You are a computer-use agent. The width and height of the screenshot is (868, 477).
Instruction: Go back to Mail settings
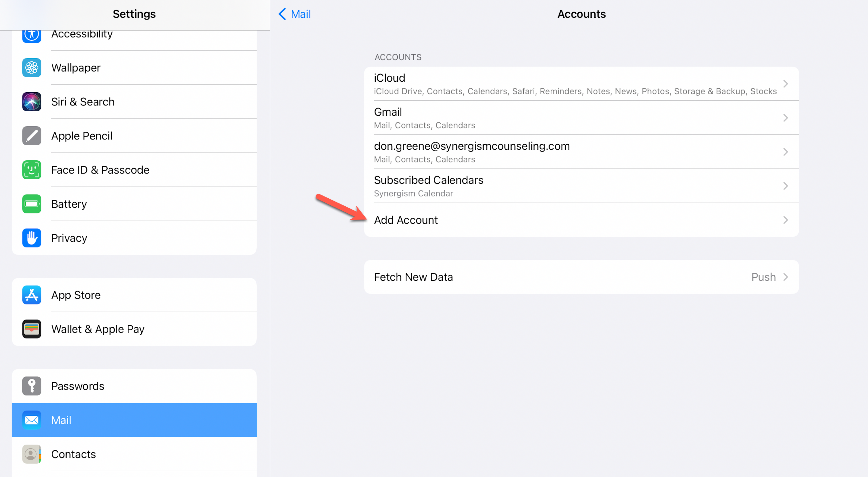pos(295,14)
